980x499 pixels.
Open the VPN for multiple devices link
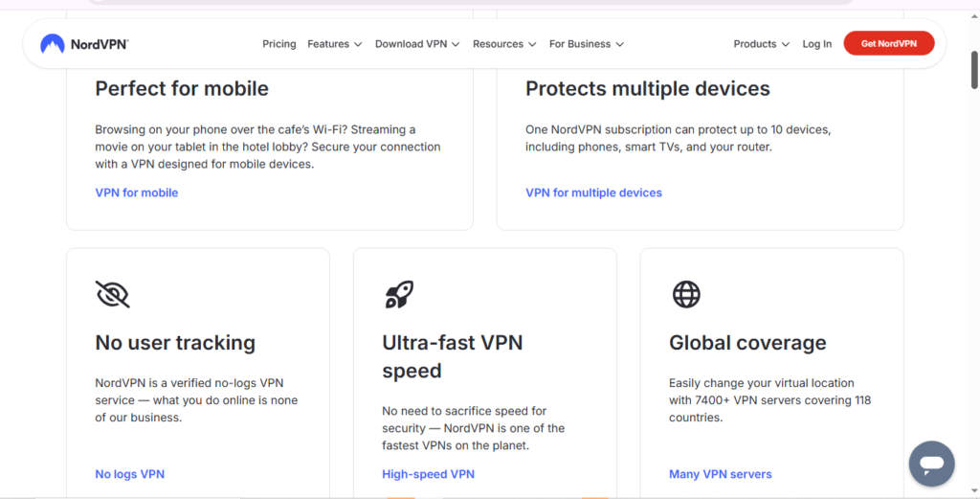tap(593, 193)
